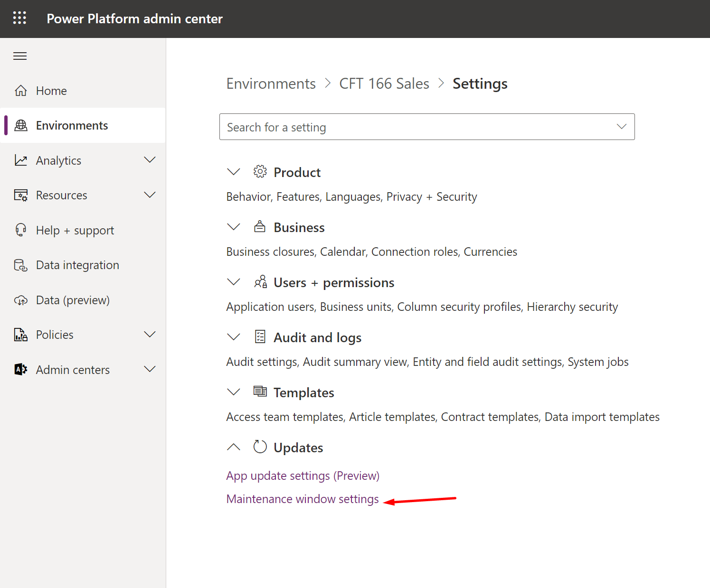Click the Help + support headset icon
This screenshot has width=710, height=588.
(21, 230)
